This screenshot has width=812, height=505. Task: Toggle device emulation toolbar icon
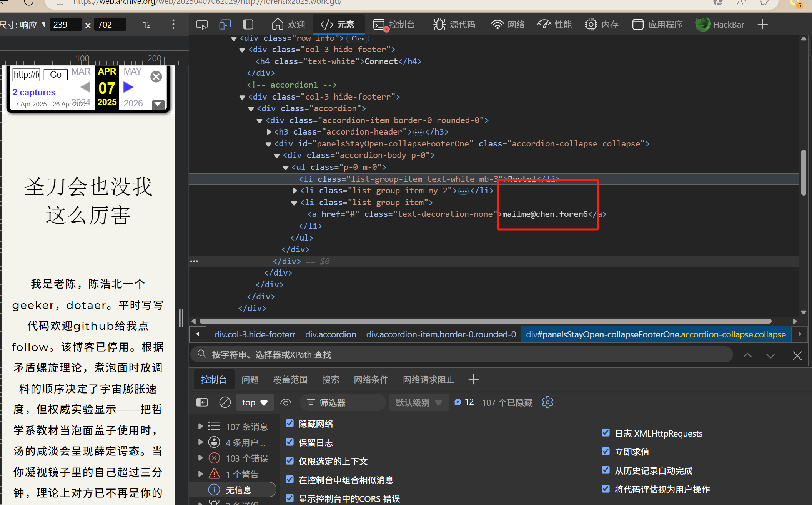click(225, 25)
